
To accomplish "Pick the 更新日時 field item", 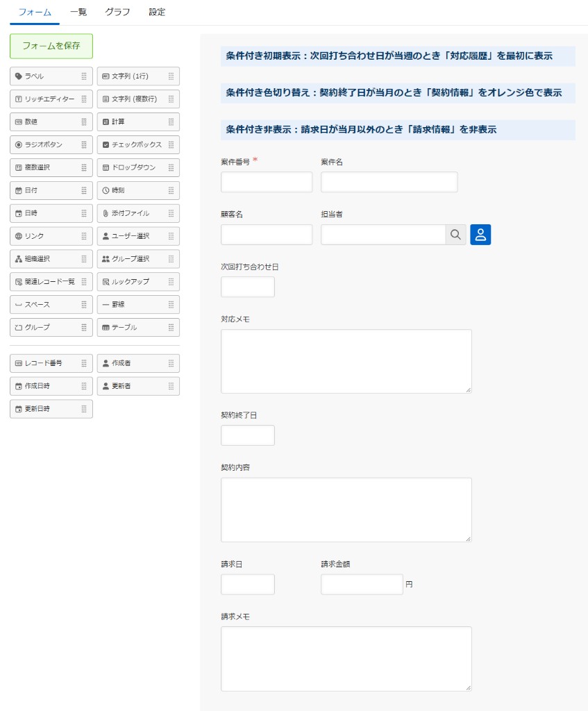I will [x=51, y=409].
